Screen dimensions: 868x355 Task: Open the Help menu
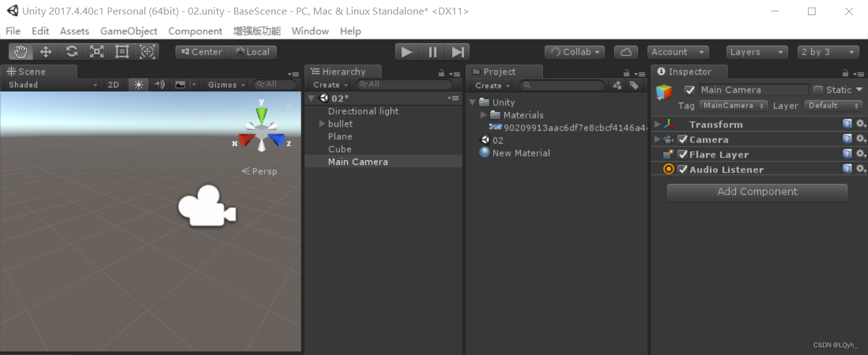coord(350,31)
